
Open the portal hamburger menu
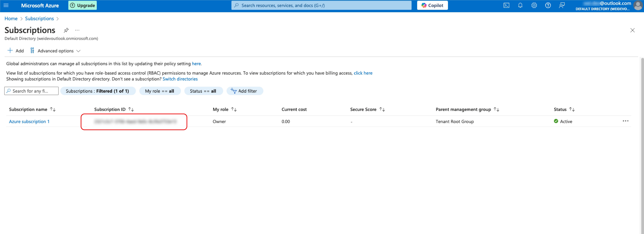click(6, 5)
